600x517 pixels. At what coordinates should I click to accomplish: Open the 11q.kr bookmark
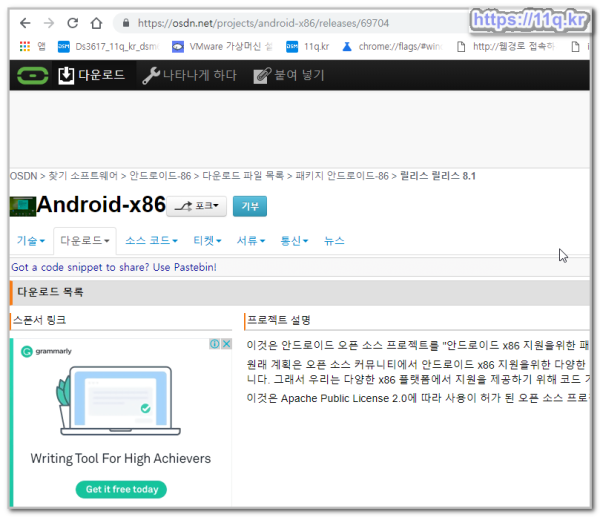coord(307,46)
